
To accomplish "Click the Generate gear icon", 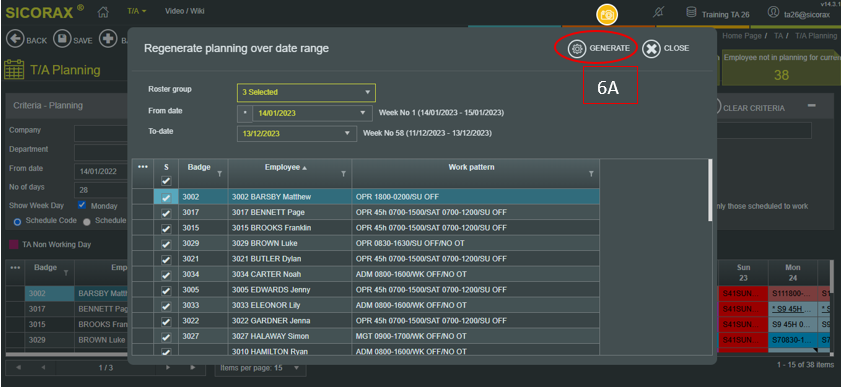I will pos(577,48).
